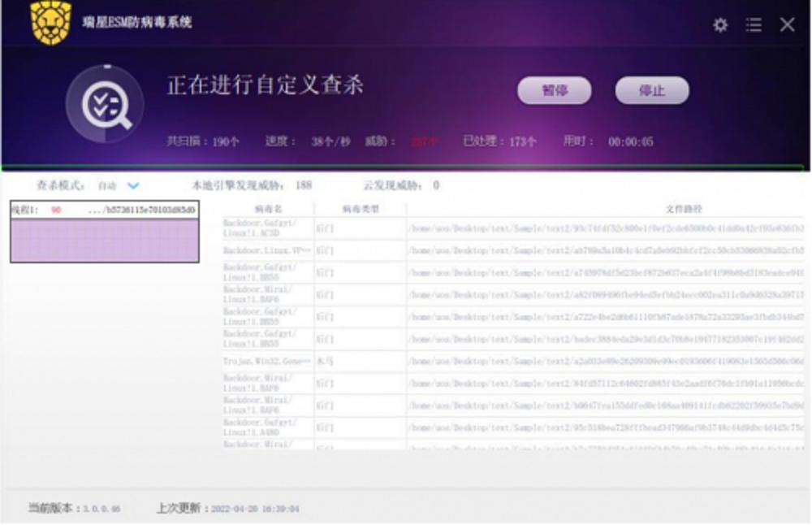Select the first Backdoor.Gafgyt result row
Viewport: 812px width, 525px height.
point(512,228)
